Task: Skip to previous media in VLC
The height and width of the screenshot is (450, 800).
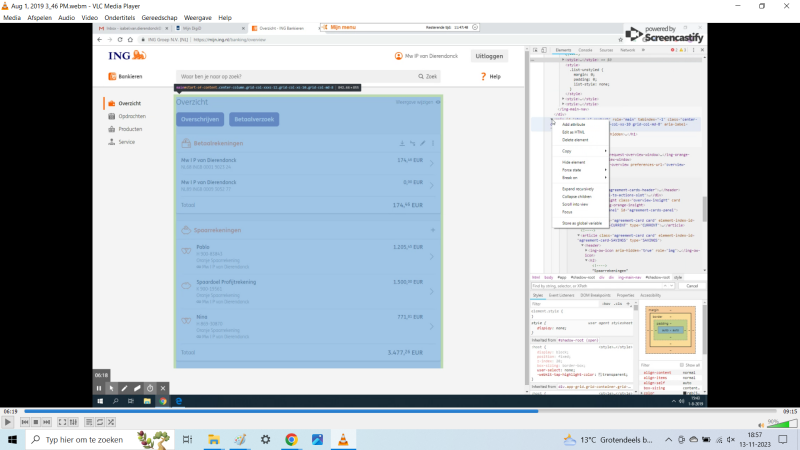Action: click(x=25, y=423)
